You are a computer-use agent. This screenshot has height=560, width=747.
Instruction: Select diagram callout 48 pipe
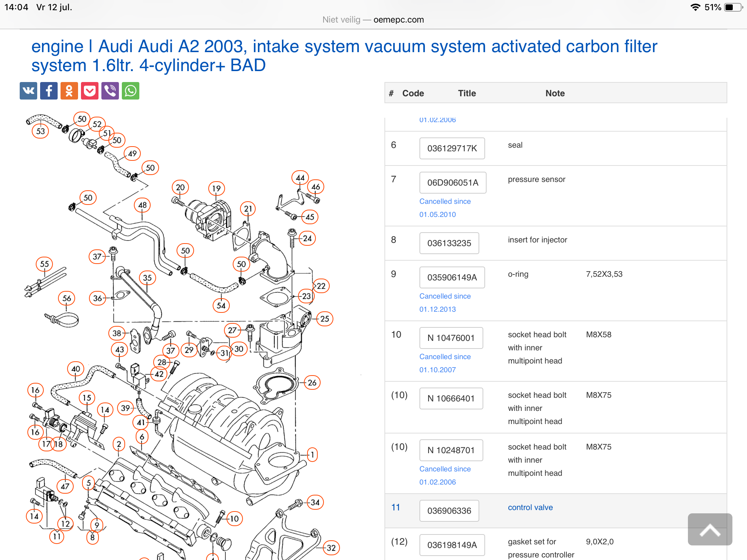click(x=143, y=205)
